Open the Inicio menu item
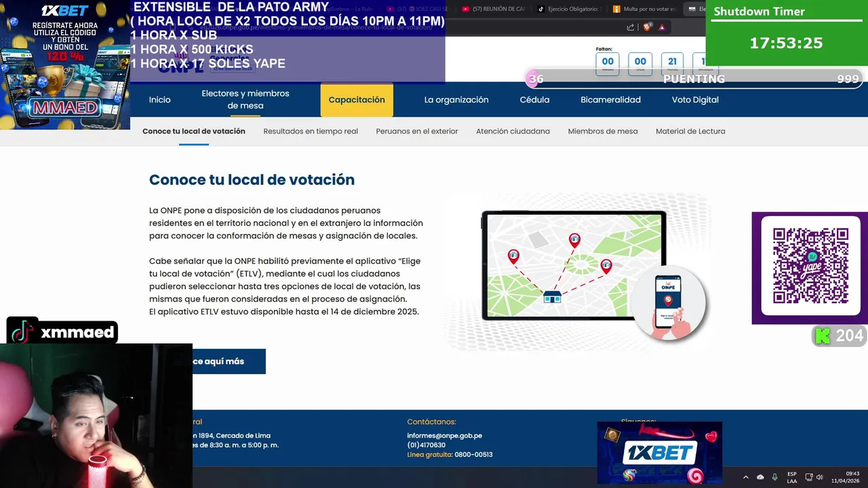Viewport: 868px width, 488px height. (160, 100)
